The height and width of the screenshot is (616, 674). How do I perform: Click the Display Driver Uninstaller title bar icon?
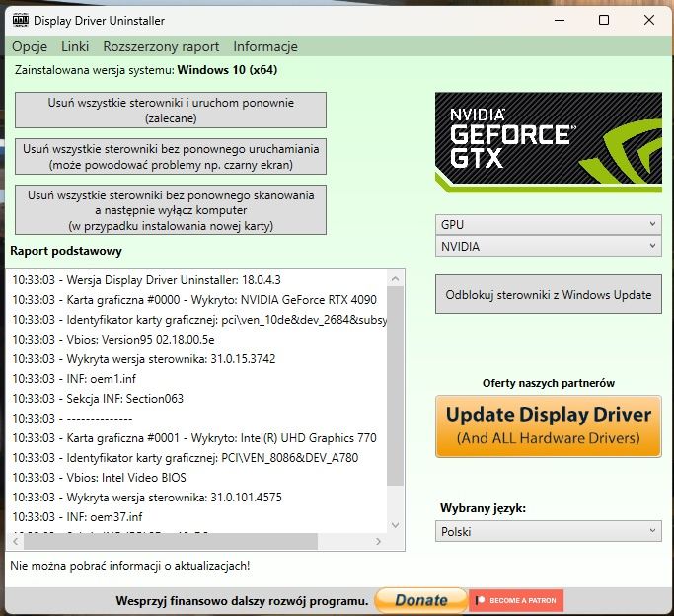coord(20,20)
